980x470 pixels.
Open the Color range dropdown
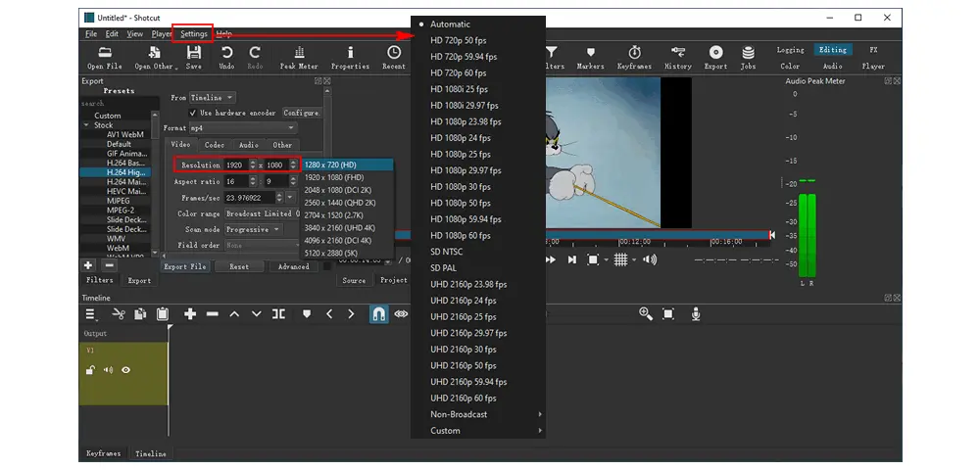(262, 213)
